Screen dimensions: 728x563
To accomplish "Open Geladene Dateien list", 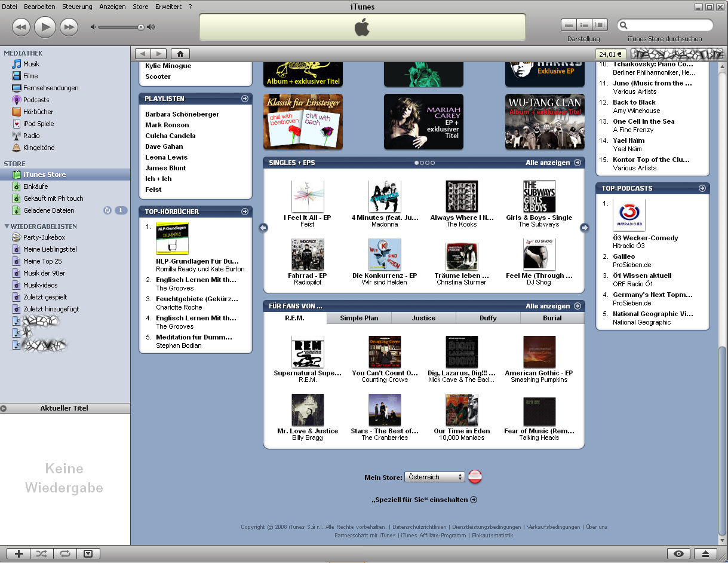I will coord(49,210).
